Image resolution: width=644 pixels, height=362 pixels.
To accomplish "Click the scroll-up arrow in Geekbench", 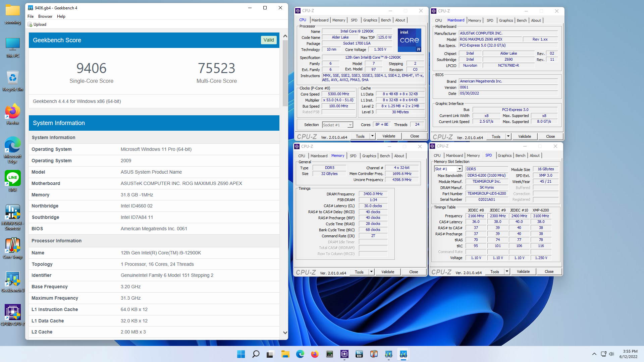I will [x=285, y=36].
